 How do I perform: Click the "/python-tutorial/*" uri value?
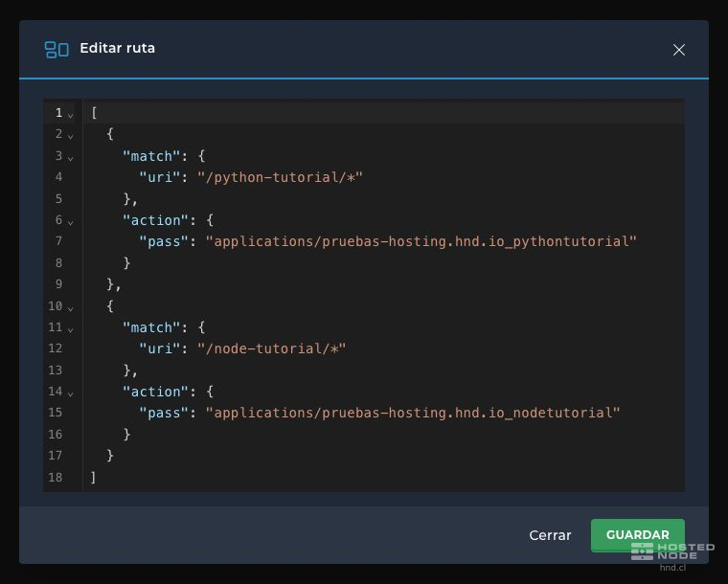click(280, 177)
